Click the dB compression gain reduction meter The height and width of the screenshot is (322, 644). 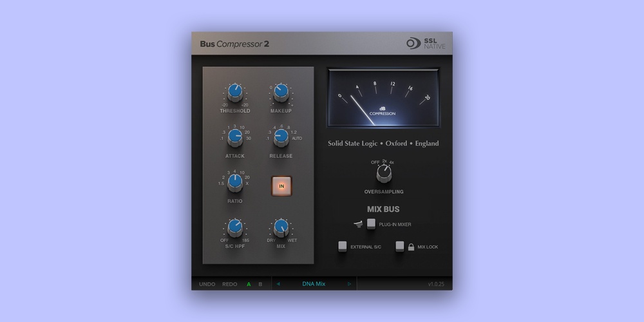tap(384, 98)
